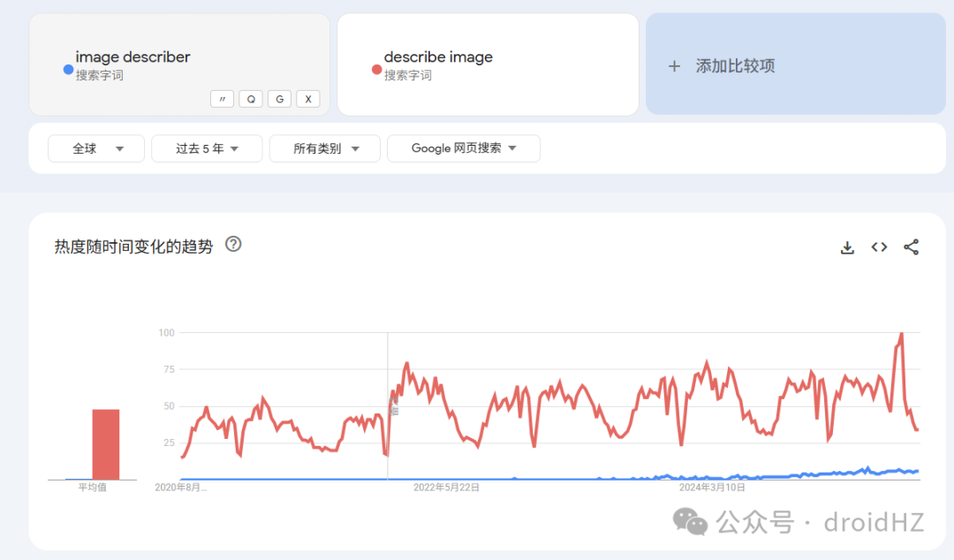Viewport: 954px width, 560px height.
Task: Open the Google 网页搜索 dropdown
Action: (464, 148)
